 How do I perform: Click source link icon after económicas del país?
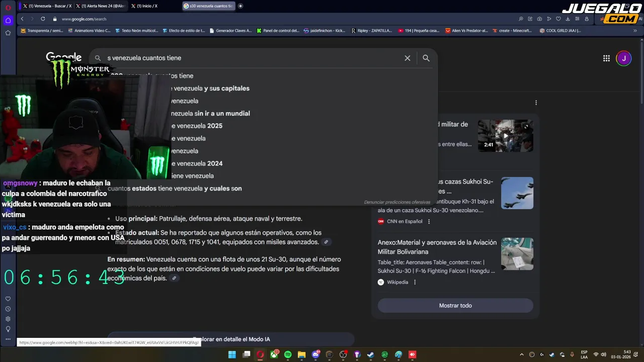coord(174,279)
